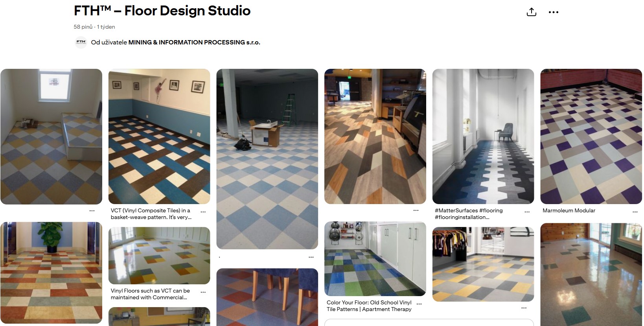This screenshot has height=326, width=644.
Task: Open the purple checkered Marmoleum floor image
Action: coord(591,136)
